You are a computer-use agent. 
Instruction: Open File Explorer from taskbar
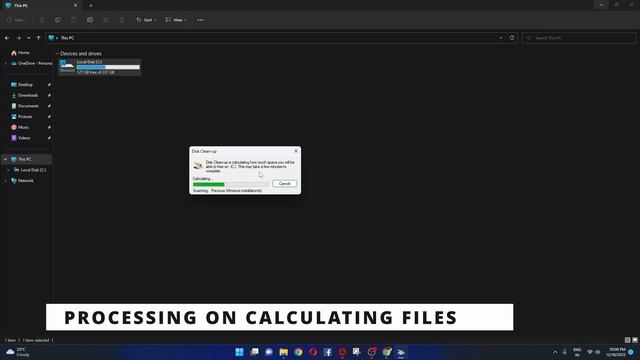284,352
